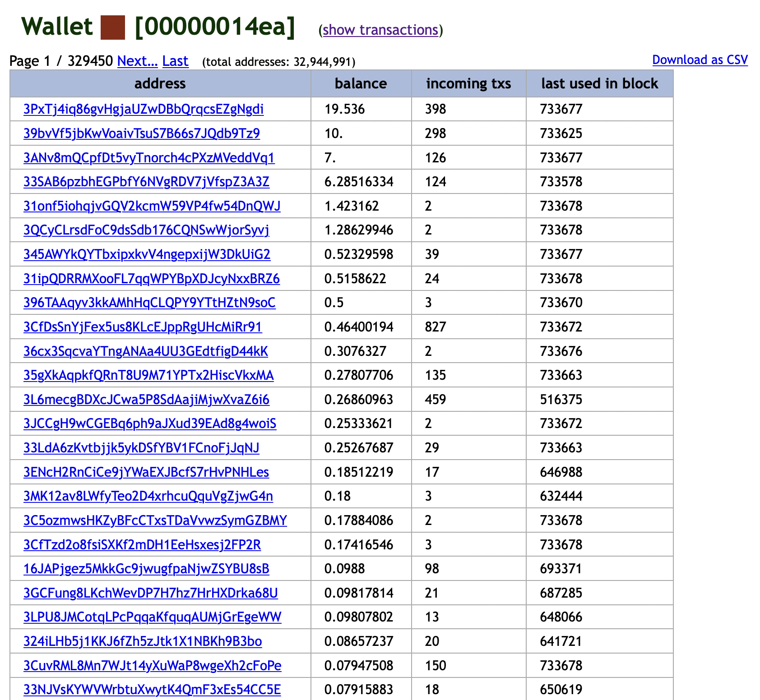Click the Wallet [00000014ea] heading

point(158,27)
